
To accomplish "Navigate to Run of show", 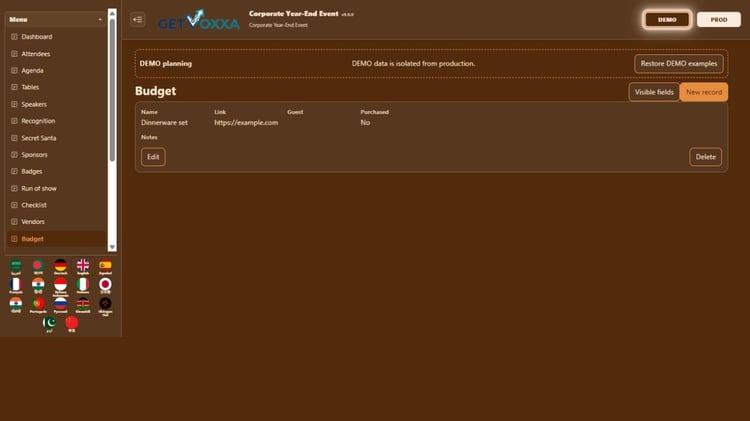I will (x=39, y=188).
